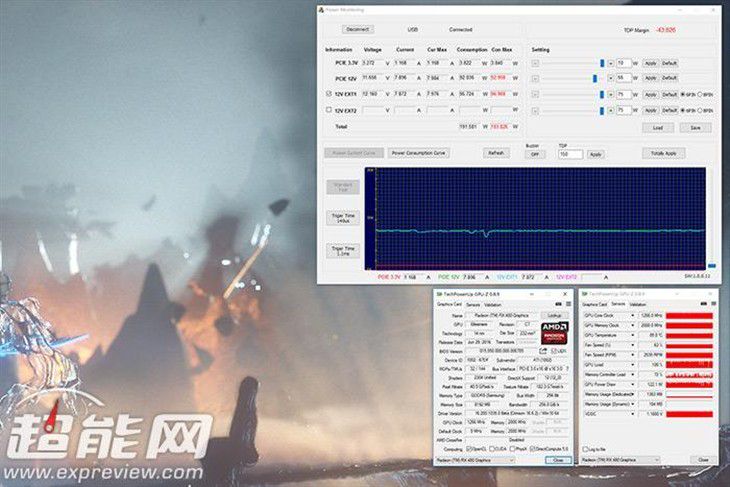Image resolution: width=730 pixels, height=487 pixels.
Task: Click the Refresh button
Action: (496, 153)
